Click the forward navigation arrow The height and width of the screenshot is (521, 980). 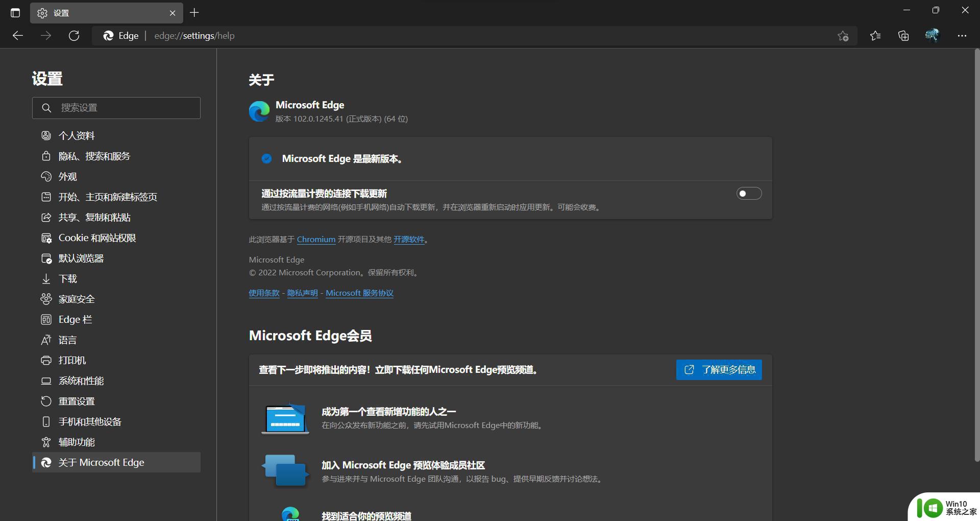[46, 36]
